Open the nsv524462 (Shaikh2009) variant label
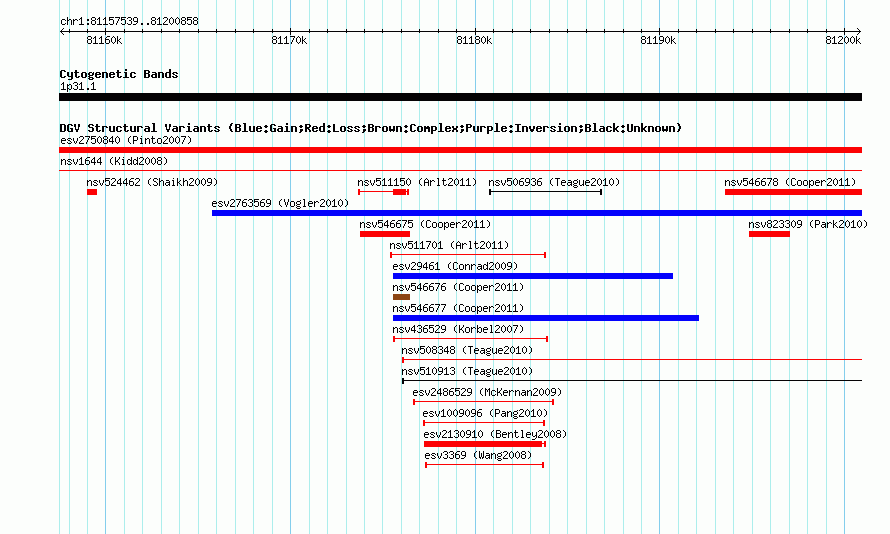The image size is (890, 534). coord(152,182)
